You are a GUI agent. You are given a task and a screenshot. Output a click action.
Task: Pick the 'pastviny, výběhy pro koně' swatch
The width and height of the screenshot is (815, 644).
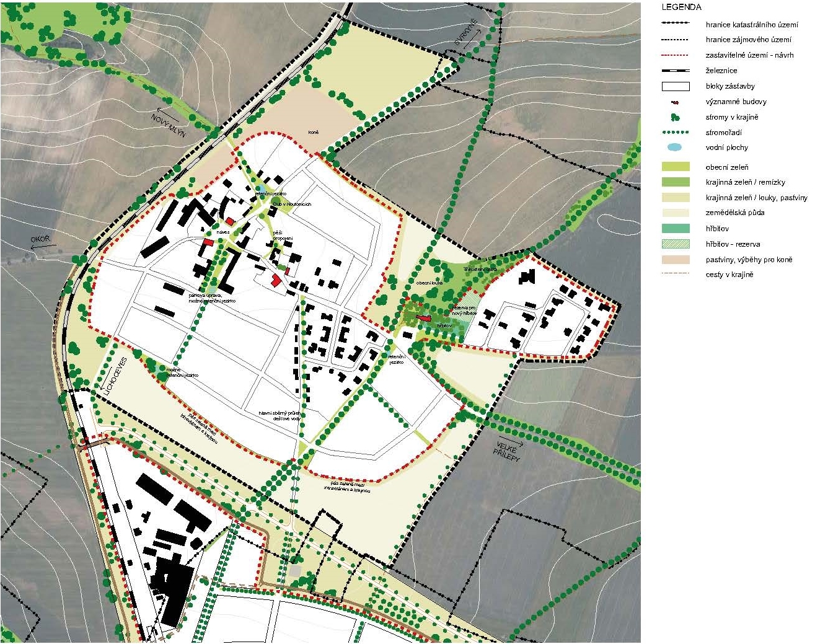pyautogui.click(x=675, y=260)
